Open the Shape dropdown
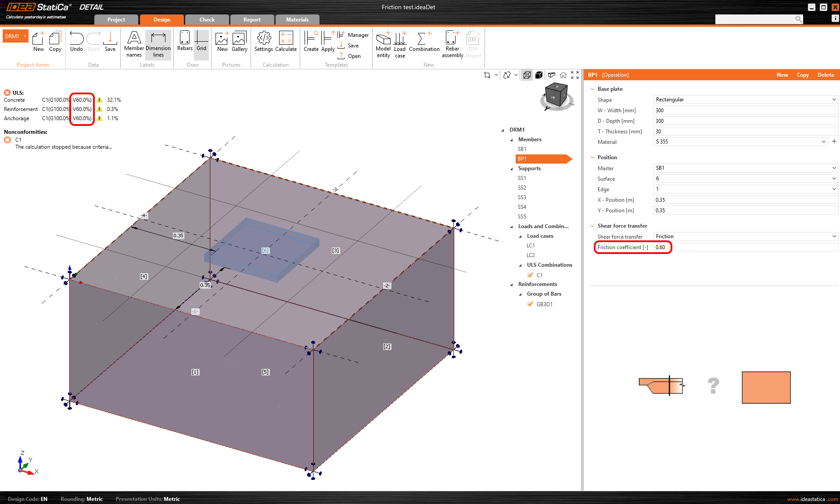Screen dimensions: 840x504 pyautogui.click(x=745, y=100)
